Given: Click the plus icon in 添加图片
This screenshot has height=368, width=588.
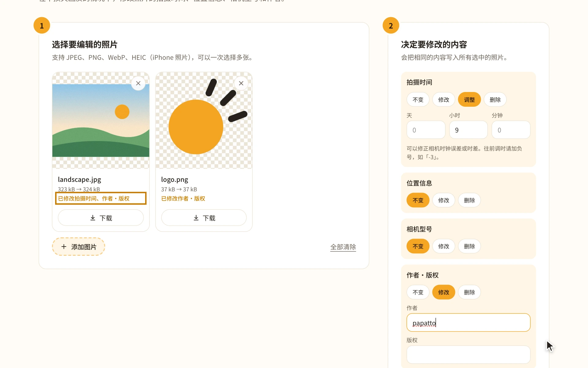Looking at the screenshot, I should pyautogui.click(x=64, y=247).
